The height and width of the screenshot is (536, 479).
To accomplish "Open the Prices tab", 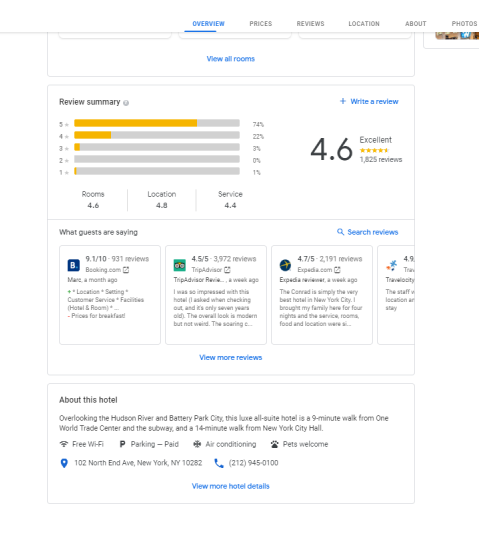I will click(261, 24).
